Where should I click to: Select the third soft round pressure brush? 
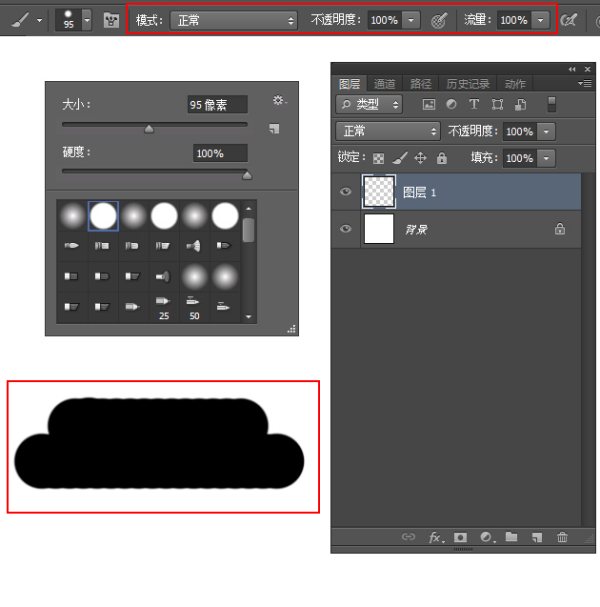coord(134,216)
